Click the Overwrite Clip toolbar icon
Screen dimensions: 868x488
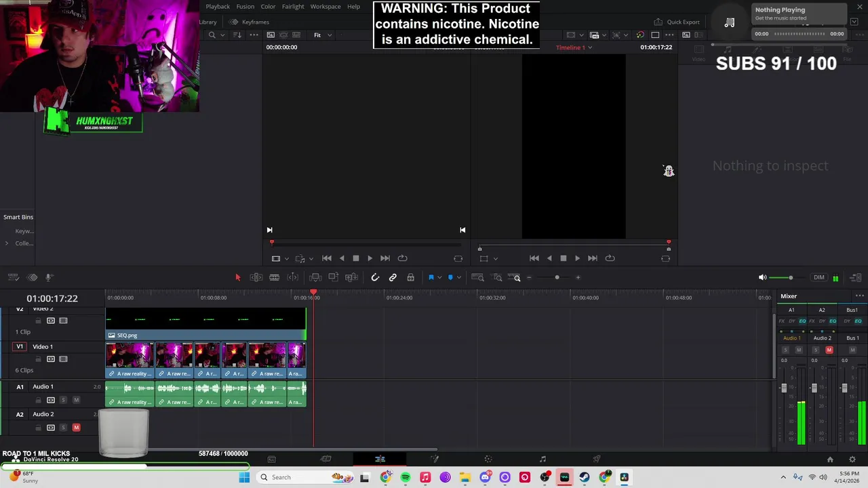click(333, 277)
